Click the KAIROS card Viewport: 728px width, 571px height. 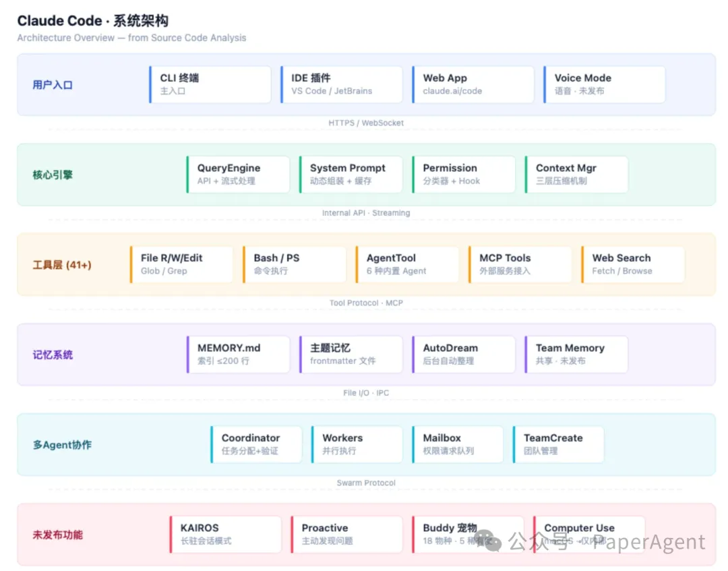226,535
